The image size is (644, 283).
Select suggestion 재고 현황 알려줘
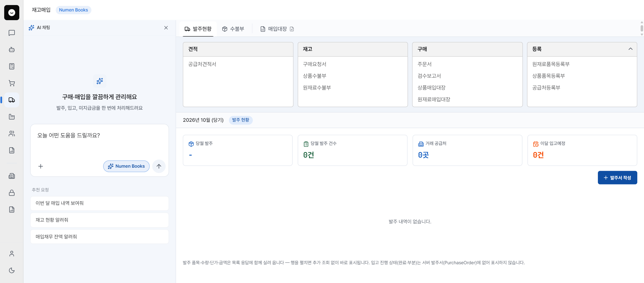[100, 220]
